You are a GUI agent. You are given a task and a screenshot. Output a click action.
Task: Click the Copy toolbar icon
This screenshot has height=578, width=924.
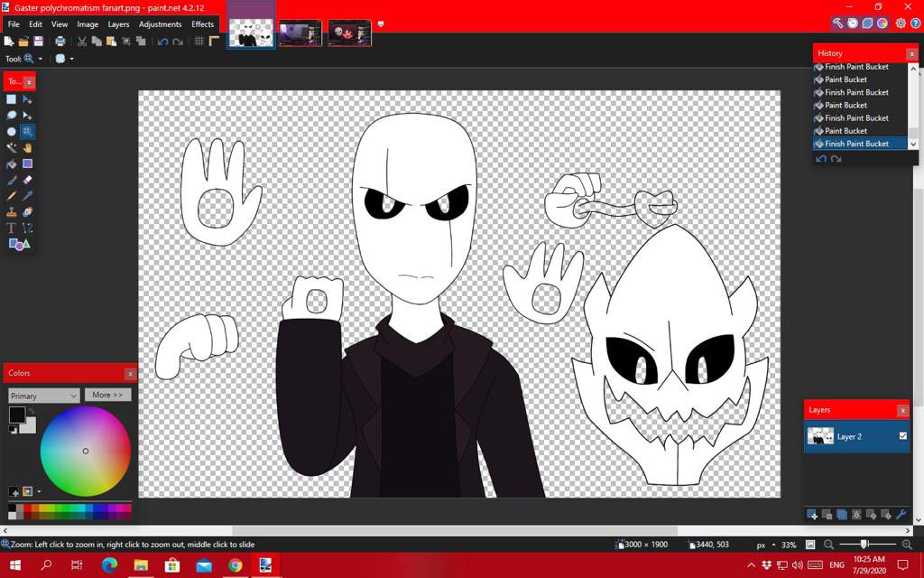[97, 42]
